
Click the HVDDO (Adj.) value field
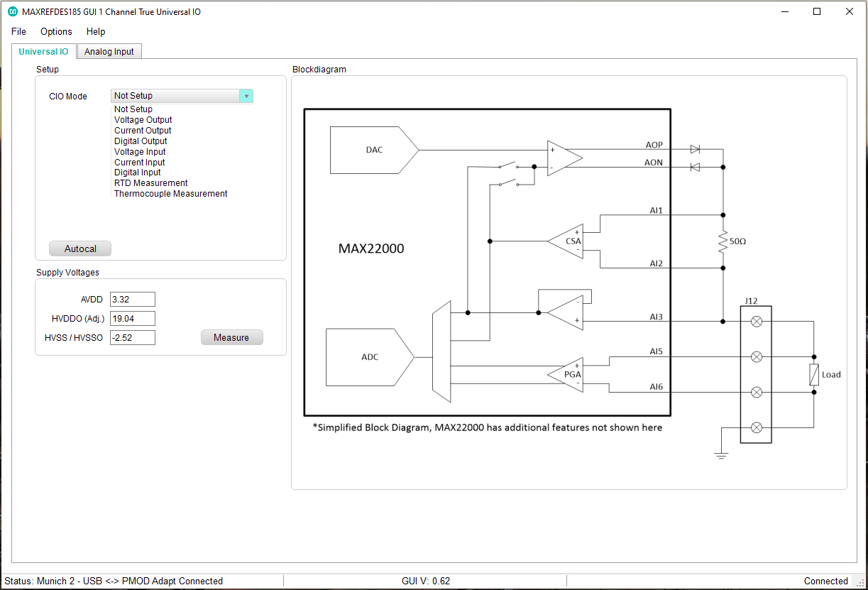[x=132, y=319]
